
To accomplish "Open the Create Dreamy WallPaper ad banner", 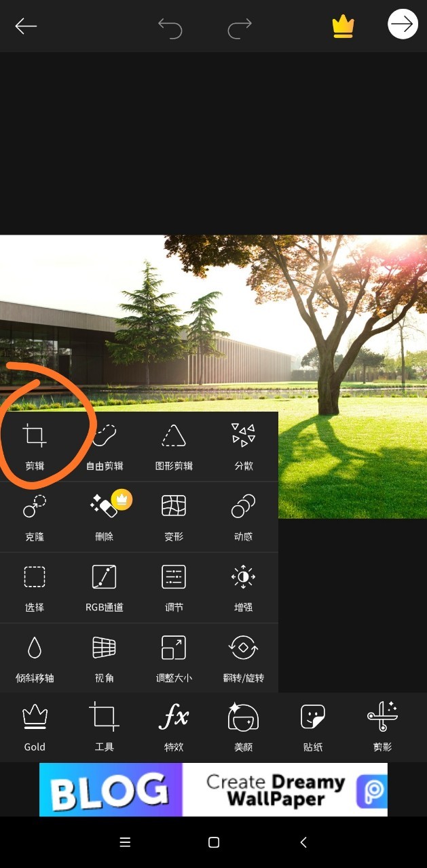I will click(213, 789).
